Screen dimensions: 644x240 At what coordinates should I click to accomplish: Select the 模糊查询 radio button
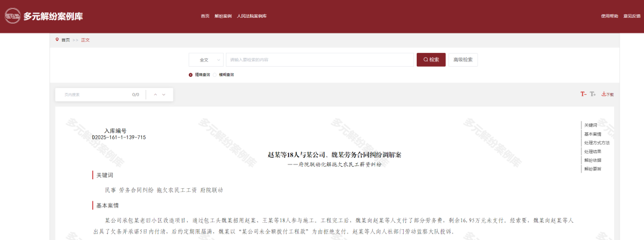coord(215,74)
